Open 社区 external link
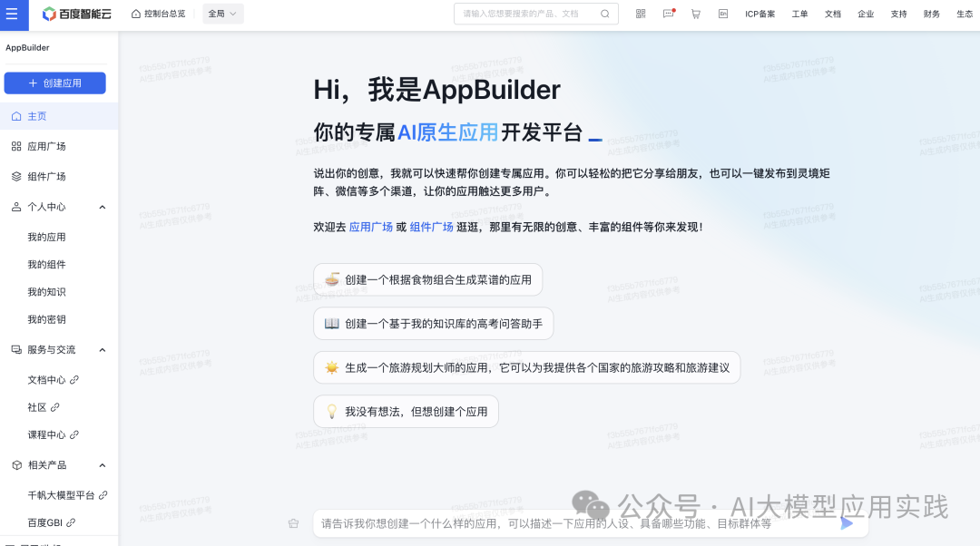Screen dimensions: 980x546 (x=44, y=407)
